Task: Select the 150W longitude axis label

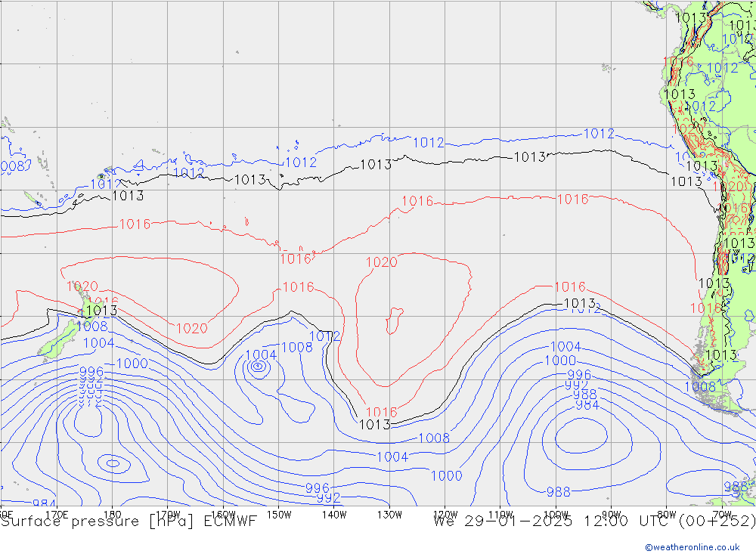Action: [278, 514]
